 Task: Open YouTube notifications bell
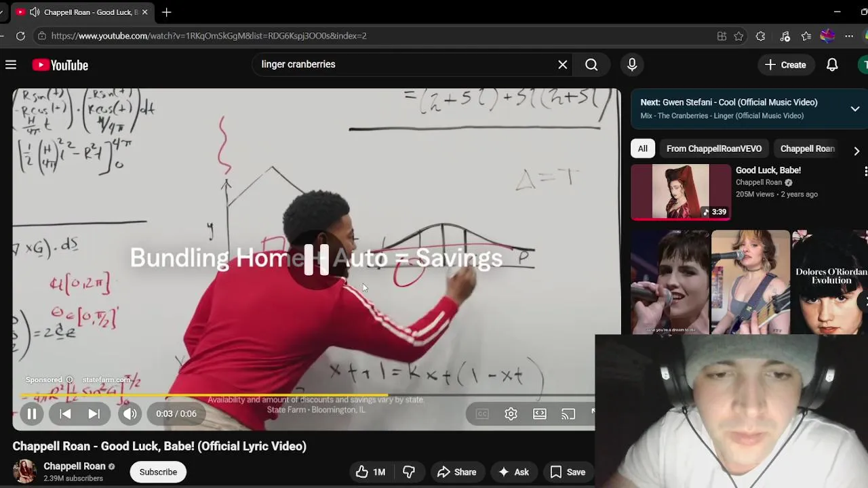pos(832,65)
